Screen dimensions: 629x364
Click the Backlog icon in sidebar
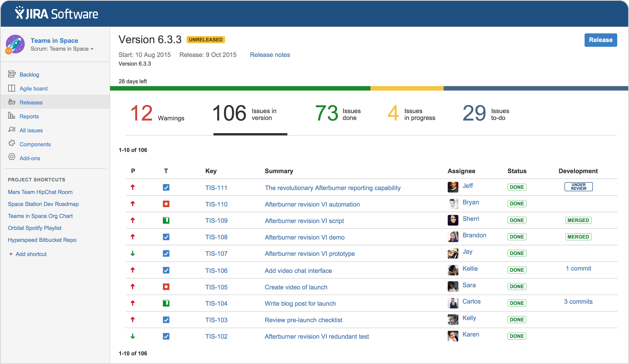tap(12, 74)
